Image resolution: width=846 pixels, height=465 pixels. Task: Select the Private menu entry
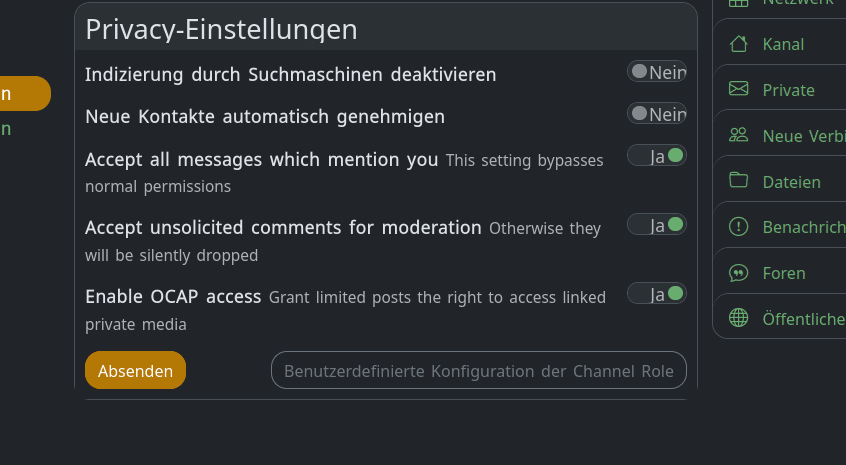point(788,90)
